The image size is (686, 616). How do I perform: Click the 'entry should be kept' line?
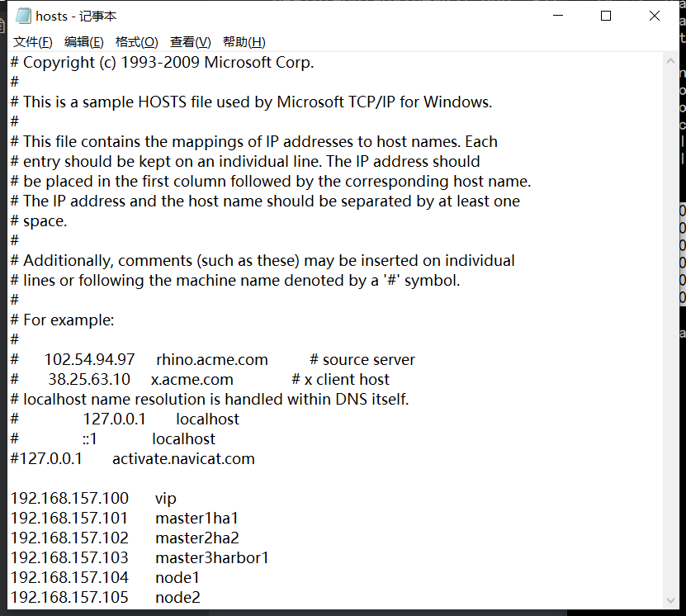click(245, 162)
